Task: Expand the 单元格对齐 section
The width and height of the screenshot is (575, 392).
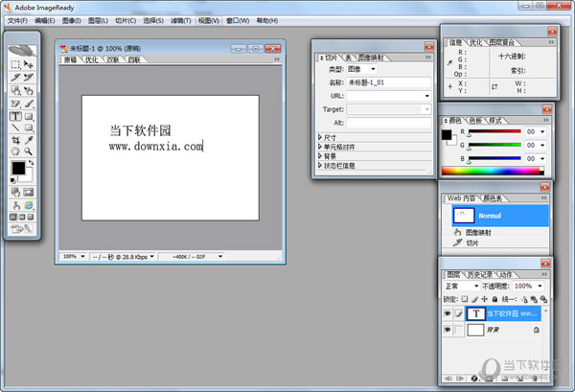Action: click(x=320, y=147)
